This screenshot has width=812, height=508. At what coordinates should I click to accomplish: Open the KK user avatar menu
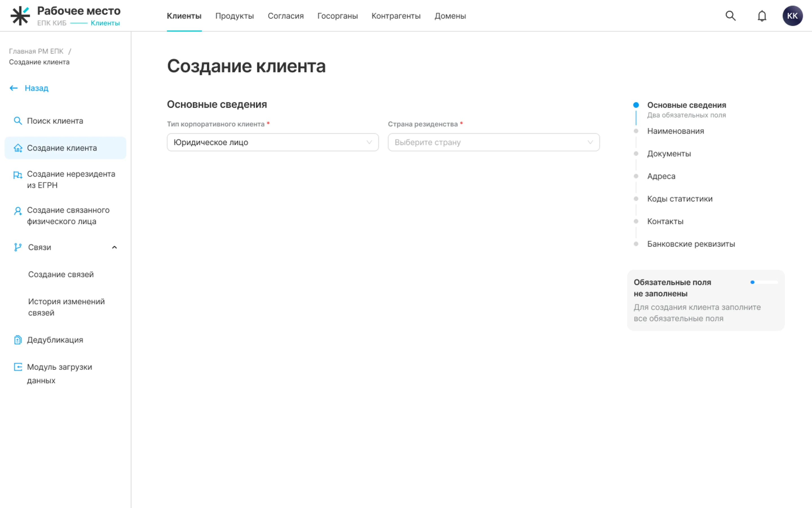[793, 16]
